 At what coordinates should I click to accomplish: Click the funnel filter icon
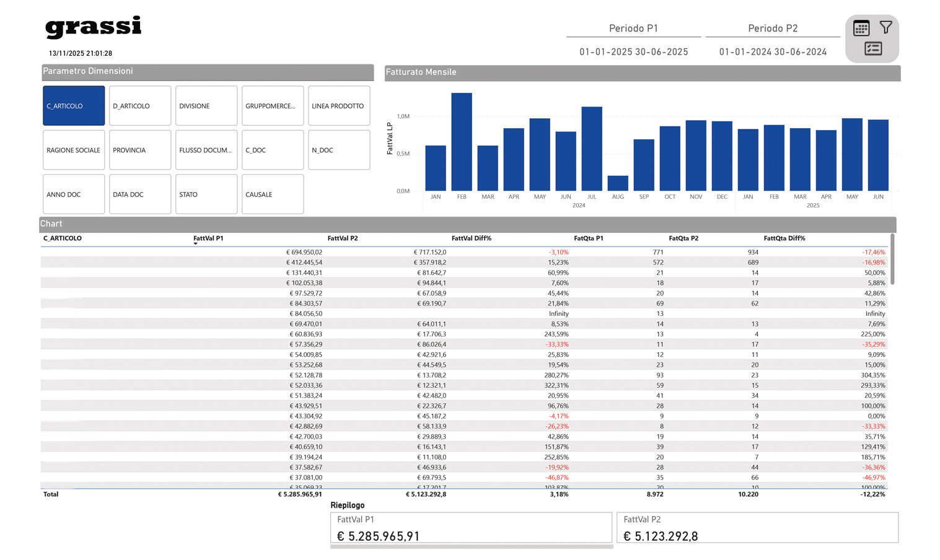pos(885,27)
